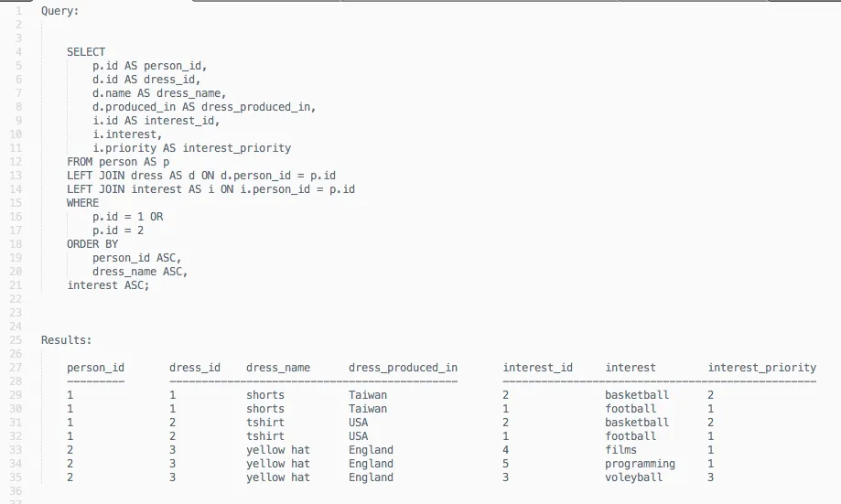Click the "FROM person AS p" line
Screen dimensions: 841x504
coord(118,162)
